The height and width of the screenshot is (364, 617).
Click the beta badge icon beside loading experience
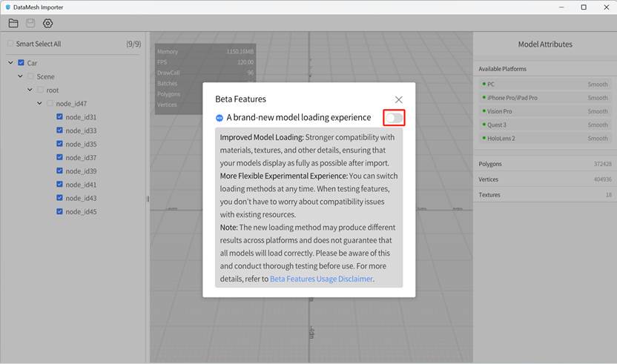coord(220,118)
